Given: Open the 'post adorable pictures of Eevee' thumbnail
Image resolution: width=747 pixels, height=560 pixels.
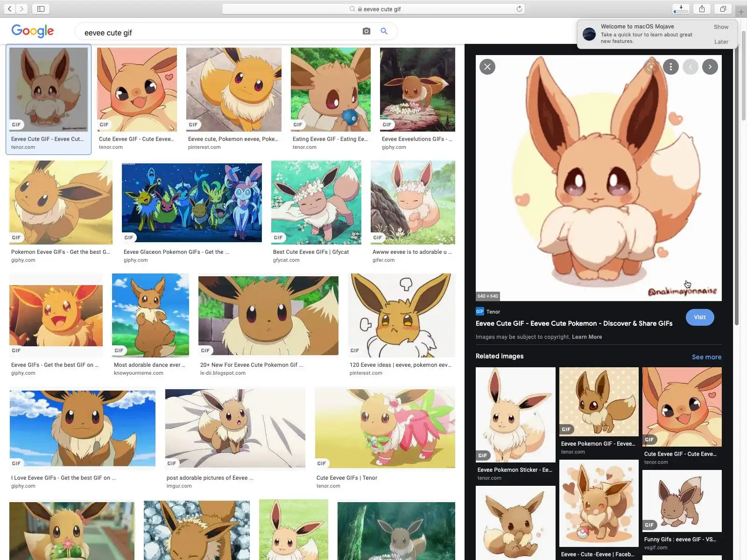Looking at the screenshot, I should click(x=235, y=428).
